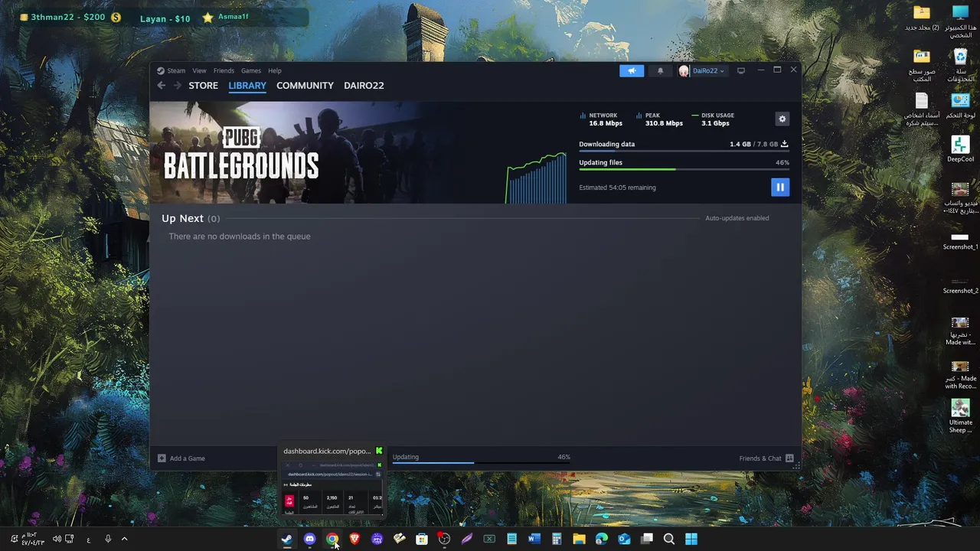
Task: Open the Excel taskbar icon
Action: [489, 539]
